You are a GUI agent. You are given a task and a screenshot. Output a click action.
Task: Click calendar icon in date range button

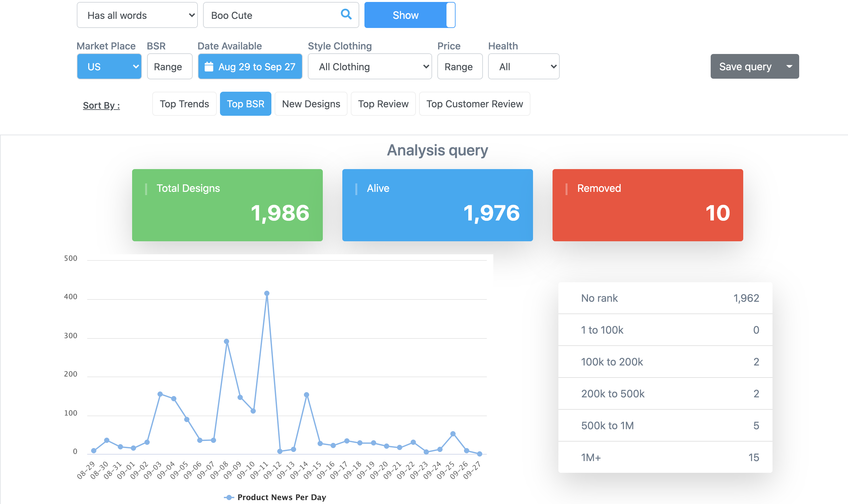tap(209, 67)
